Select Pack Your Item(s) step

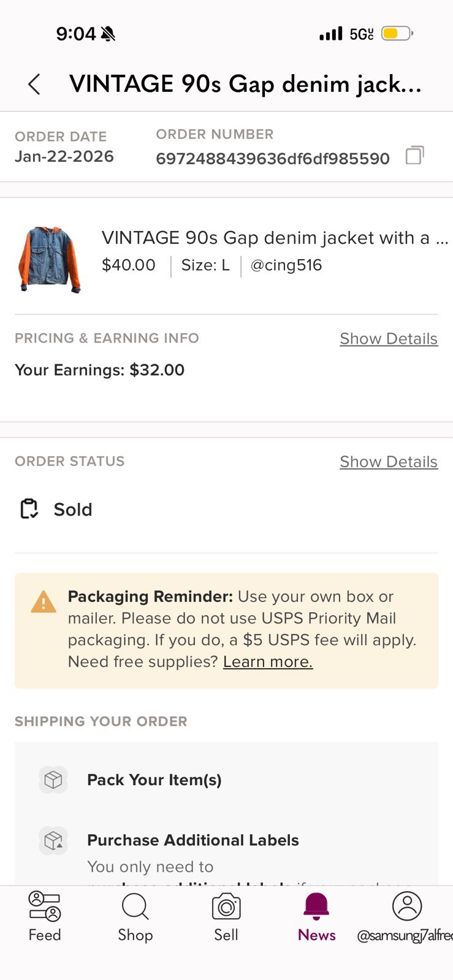click(x=154, y=780)
